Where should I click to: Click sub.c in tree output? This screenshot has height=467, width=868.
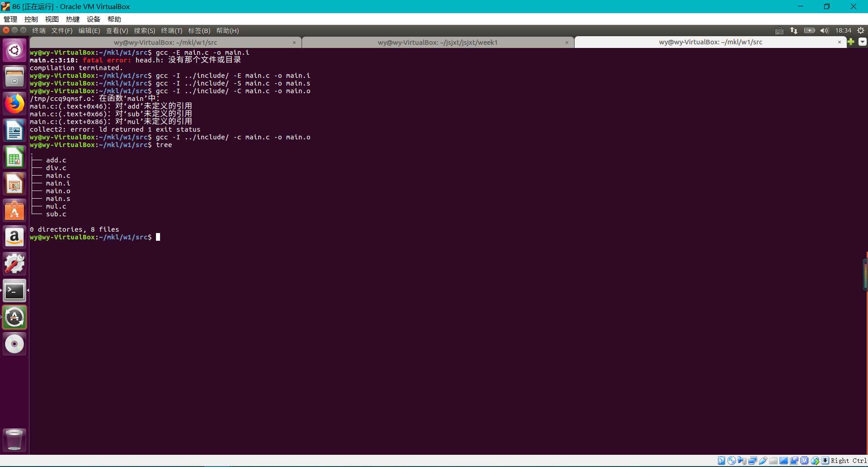point(56,214)
